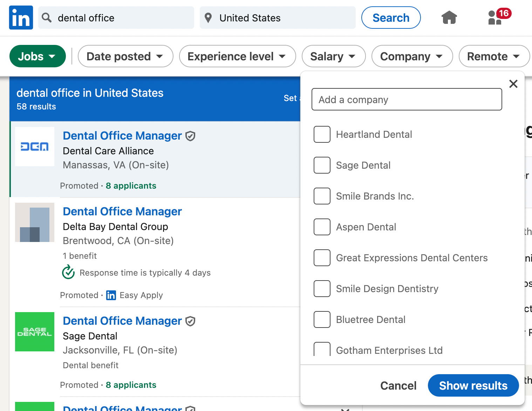Screen dimensions: 532x411
Task: Open Dental Office Manager at Sage Dental Jacksonville
Action: pos(122,321)
